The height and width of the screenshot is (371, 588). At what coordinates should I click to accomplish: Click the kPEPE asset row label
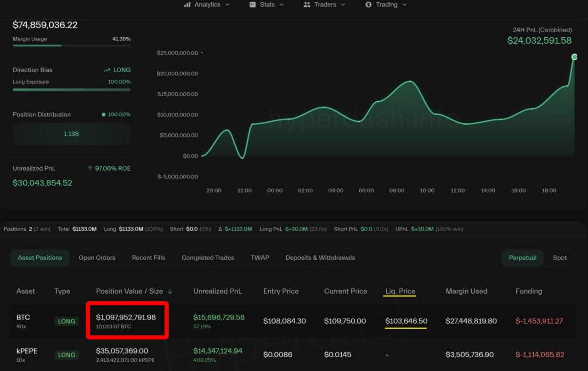[x=27, y=351]
